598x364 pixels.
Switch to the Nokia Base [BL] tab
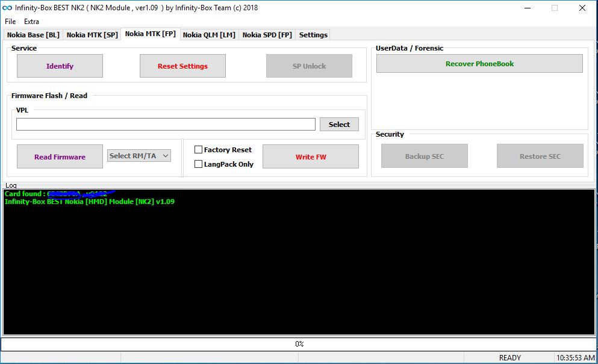33,34
